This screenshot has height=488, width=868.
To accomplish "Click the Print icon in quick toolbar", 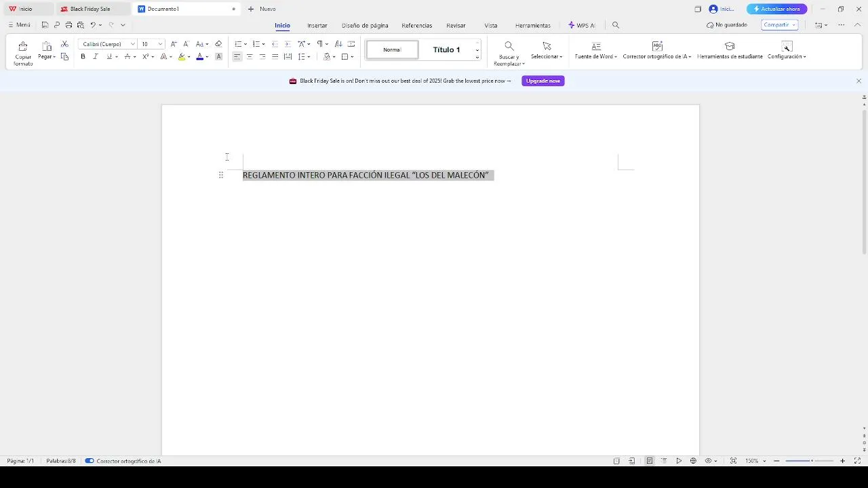I will coord(68,25).
